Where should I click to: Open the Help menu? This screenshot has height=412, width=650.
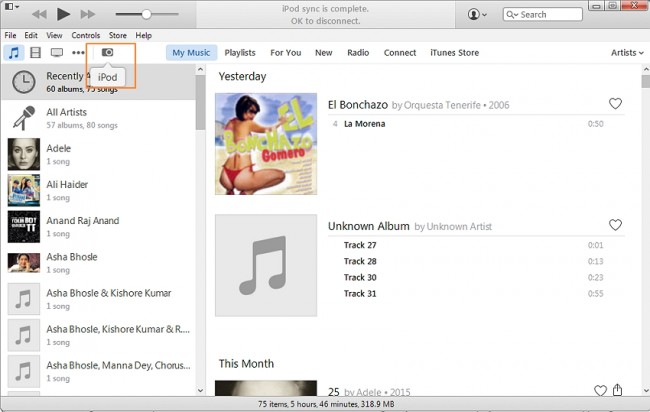click(143, 36)
